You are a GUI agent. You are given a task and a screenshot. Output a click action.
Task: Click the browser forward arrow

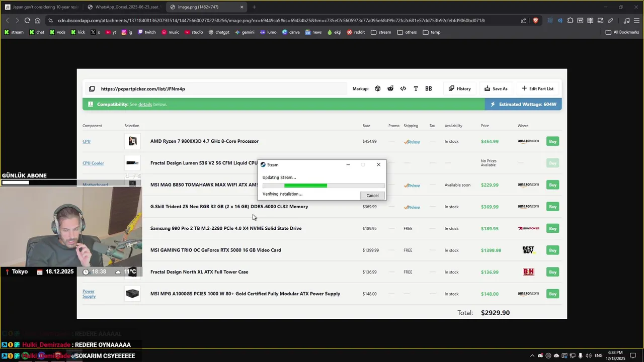[17, 21]
